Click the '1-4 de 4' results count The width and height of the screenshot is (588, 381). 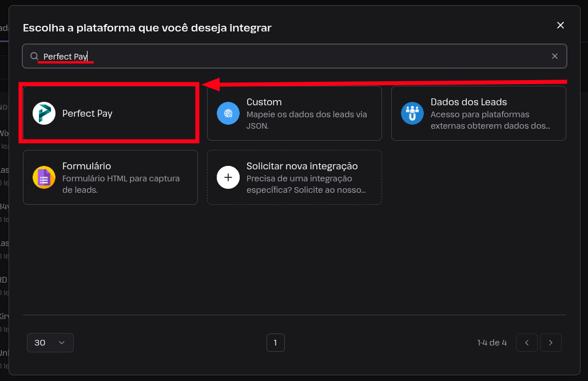[x=492, y=343]
